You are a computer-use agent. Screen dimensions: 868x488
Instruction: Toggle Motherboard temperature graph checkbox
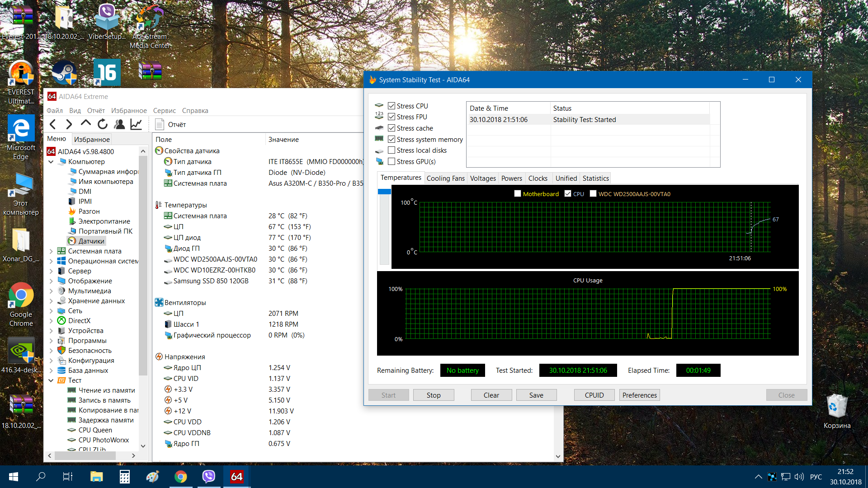(518, 194)
